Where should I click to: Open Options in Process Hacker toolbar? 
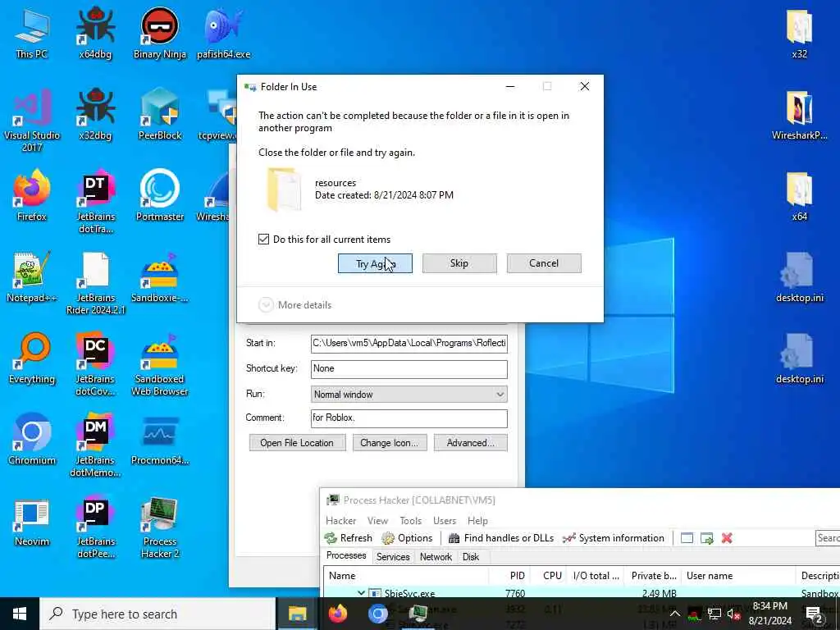pyautogui.click(x=407, y=538)
